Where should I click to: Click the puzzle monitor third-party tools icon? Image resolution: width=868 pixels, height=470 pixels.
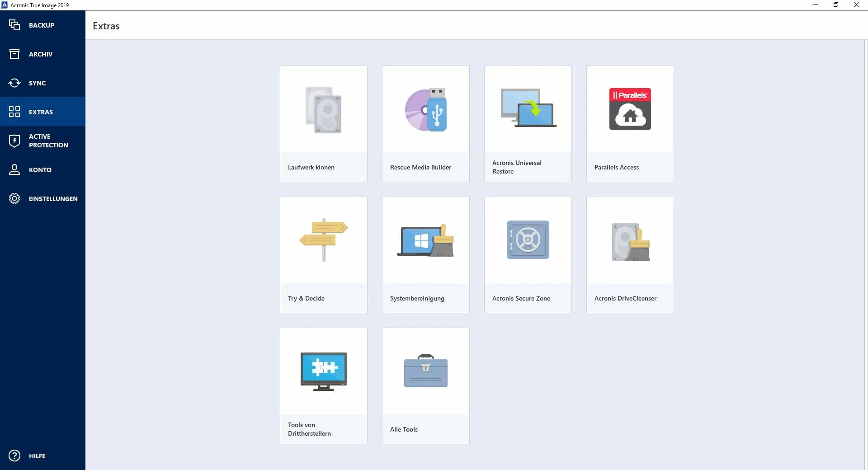[x=324, y=371]
